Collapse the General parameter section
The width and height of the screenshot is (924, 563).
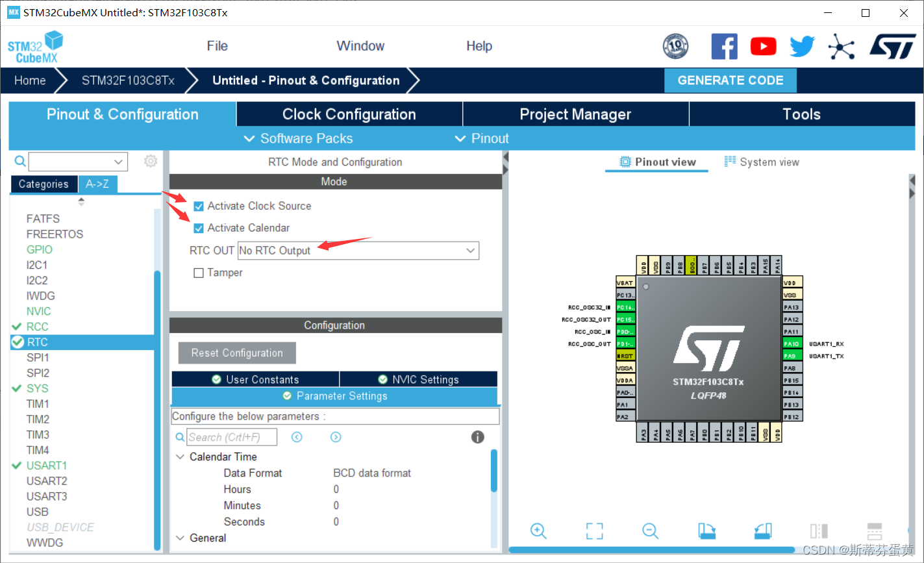click(181, 538)
